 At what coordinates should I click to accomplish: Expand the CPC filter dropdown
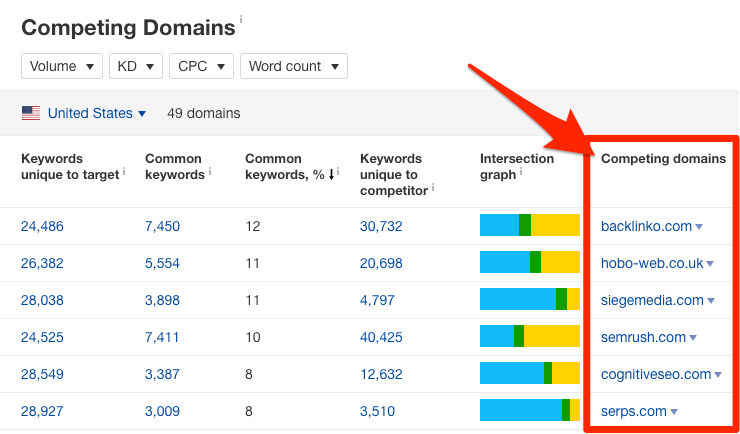[201, 67]
